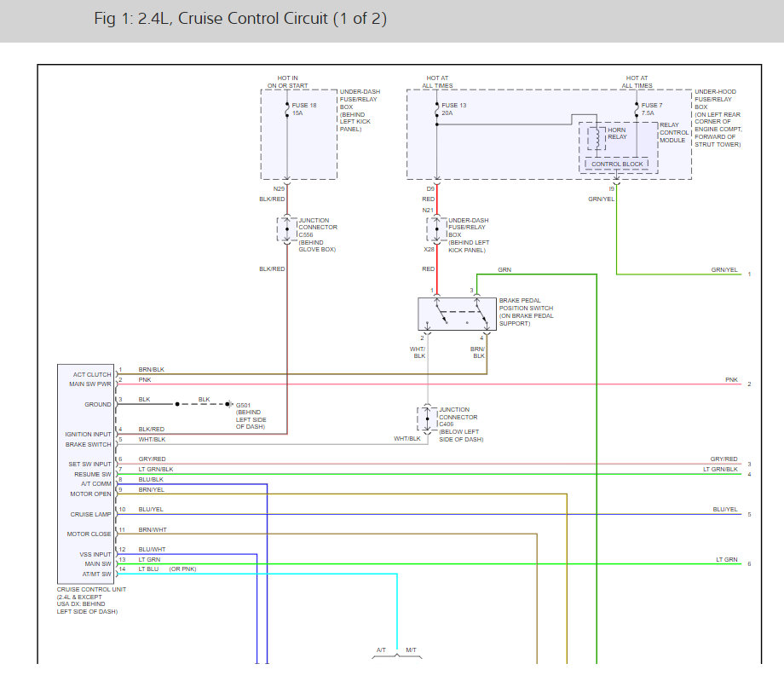Click the Junction Connector C406 symbol
784x687 pixels.
[x=427, y=419]
